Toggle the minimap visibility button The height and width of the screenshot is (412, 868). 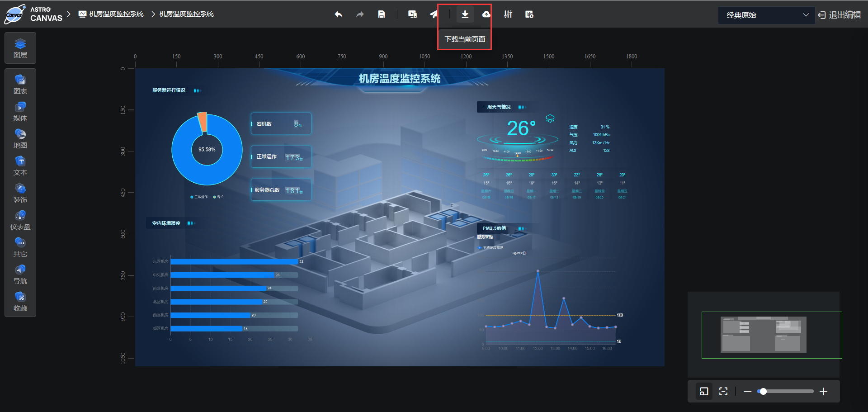coord(703,391)
